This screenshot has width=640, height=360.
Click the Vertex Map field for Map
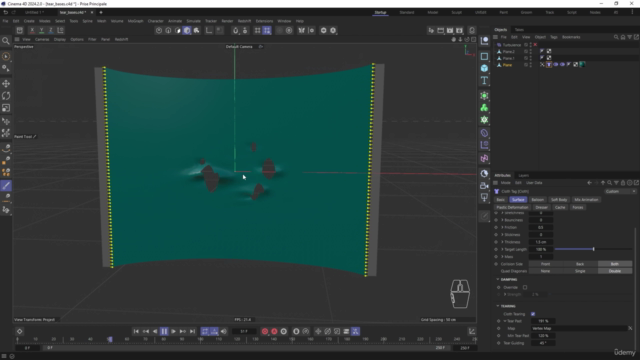coord(579,328)
